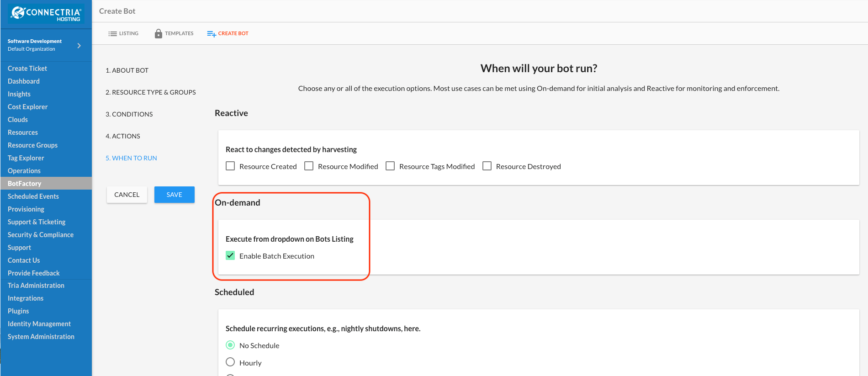The height and width of the screenshot is (376, 868).
Task: Go to step 1 About Bot
Action: point(127,70)
